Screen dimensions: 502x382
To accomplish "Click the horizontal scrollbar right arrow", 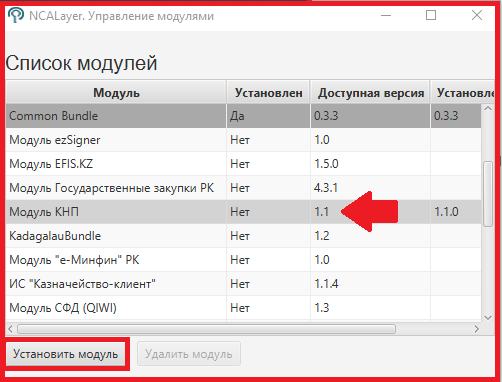I will pyautogui.click(x=477, y=329).
